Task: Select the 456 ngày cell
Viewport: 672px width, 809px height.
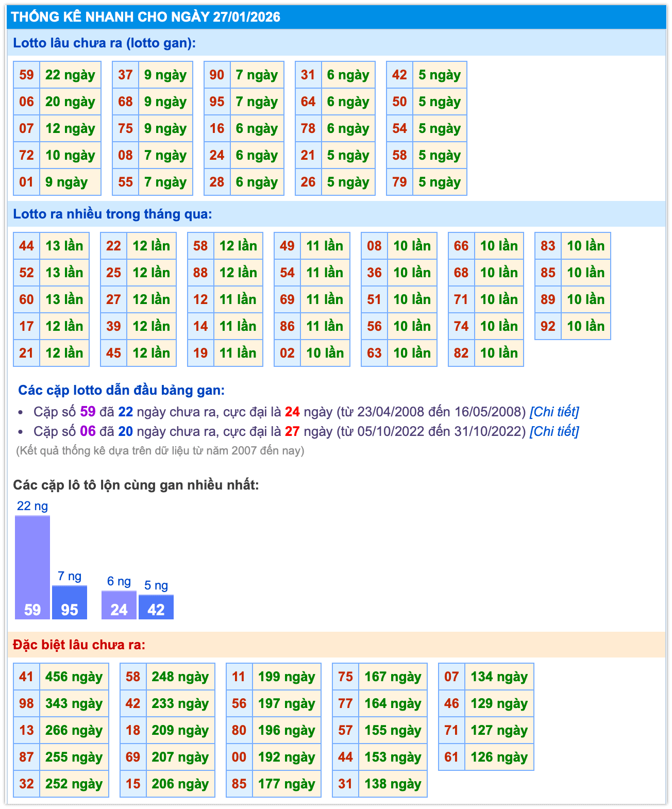Action: [x=74, y=677]
